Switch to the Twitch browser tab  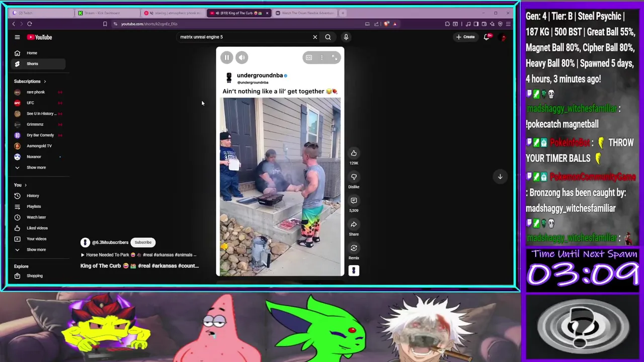tap(43, 13)
